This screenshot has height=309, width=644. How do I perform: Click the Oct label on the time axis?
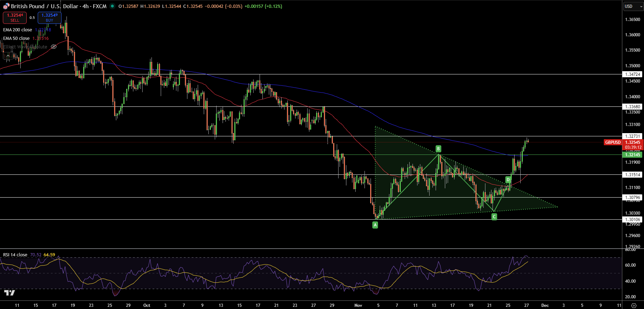coord(147,305)
